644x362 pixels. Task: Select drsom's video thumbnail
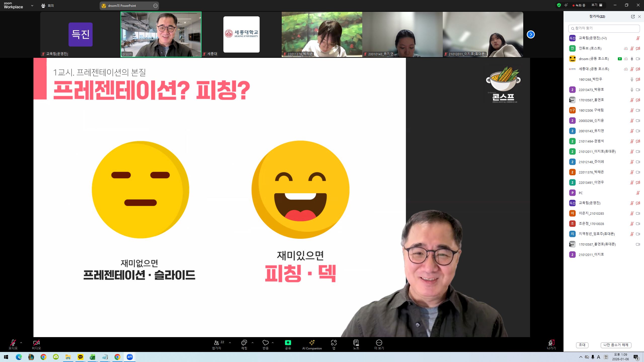click(x=161, y=34)
